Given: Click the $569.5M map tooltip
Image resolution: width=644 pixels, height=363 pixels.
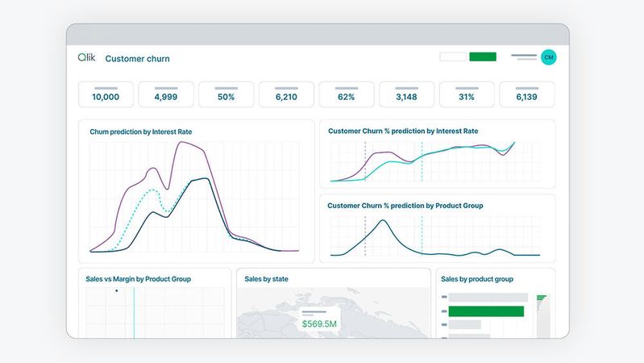Looking at the screenshot, I should (319, 319).
